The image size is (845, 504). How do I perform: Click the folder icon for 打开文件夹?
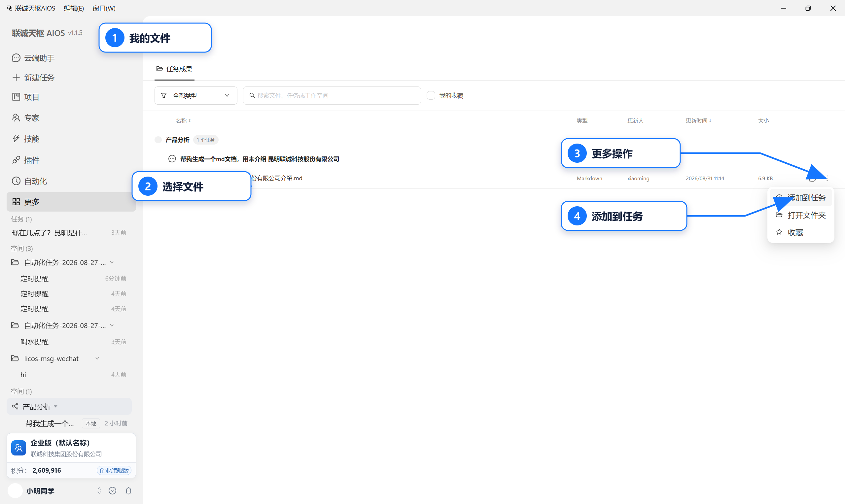coord(779,215)
